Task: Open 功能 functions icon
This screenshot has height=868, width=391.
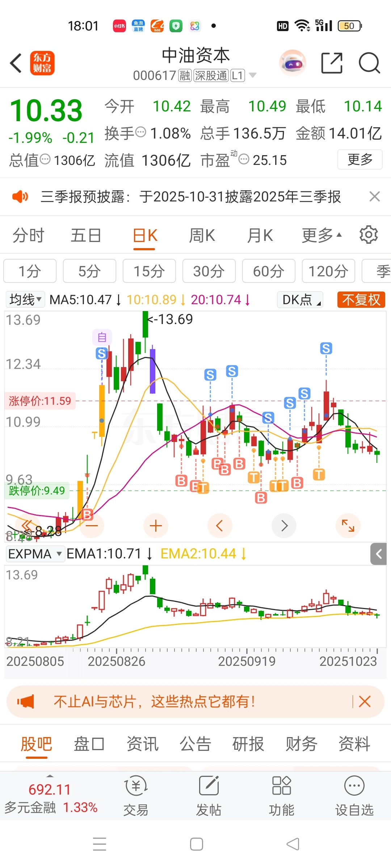Action: click(281, 796)
